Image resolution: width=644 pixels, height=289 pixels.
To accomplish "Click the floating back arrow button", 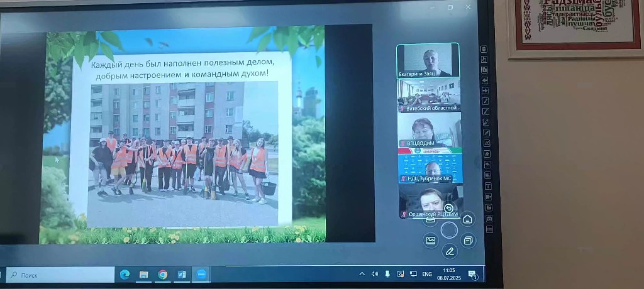I will click(448, 209).
